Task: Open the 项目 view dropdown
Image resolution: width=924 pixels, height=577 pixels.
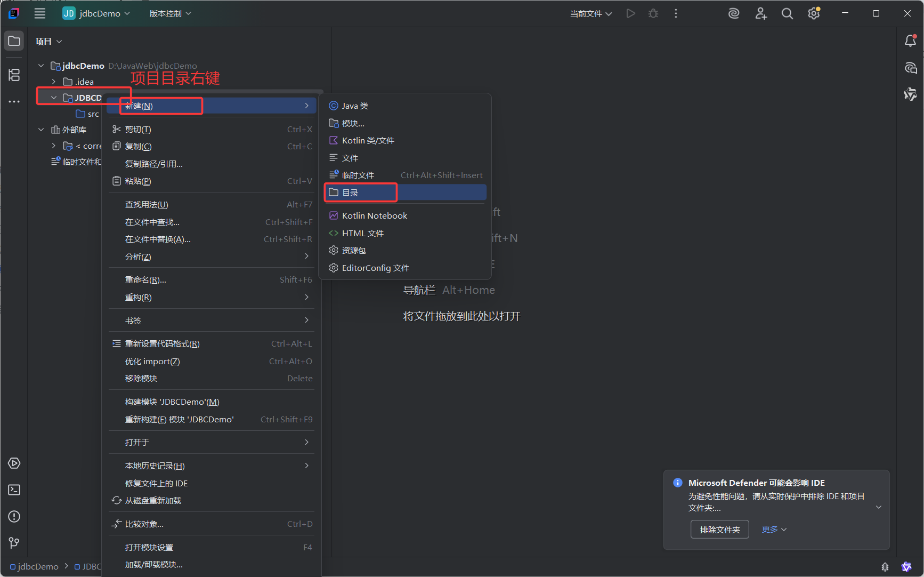Action: point(48,41)
